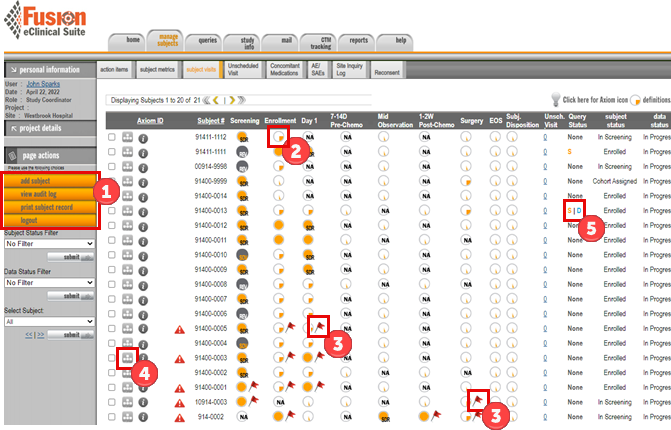
Task: Open Surgery NA icon for subject 91400-0011
Action: (x=466, y=240)
